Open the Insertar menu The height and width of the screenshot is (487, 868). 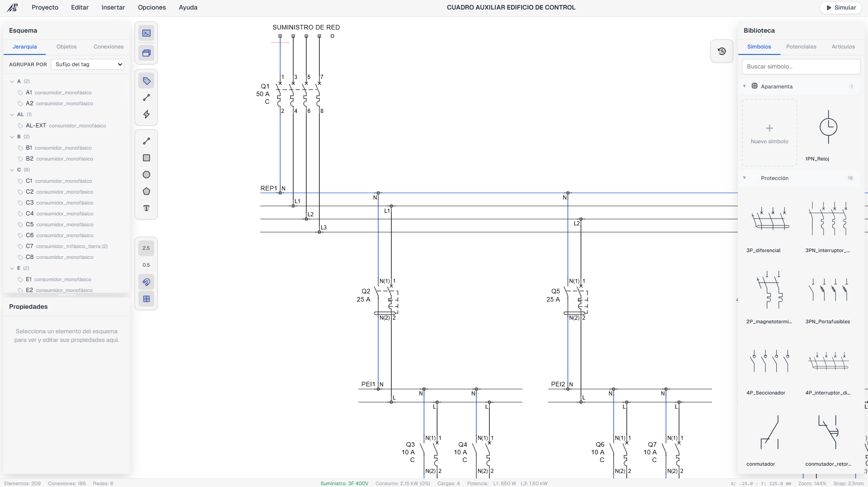[x=113, y=7]
